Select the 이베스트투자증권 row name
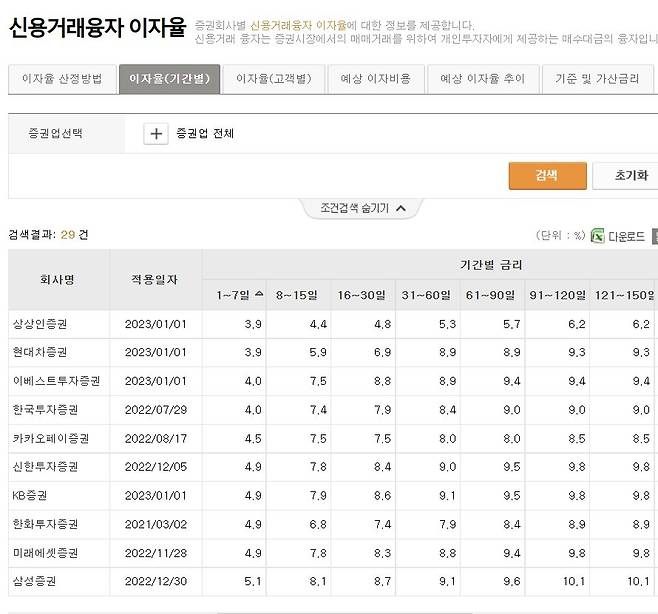Image resolution: width=658 pixels, height=614 pixels. [x=56, y=381]
